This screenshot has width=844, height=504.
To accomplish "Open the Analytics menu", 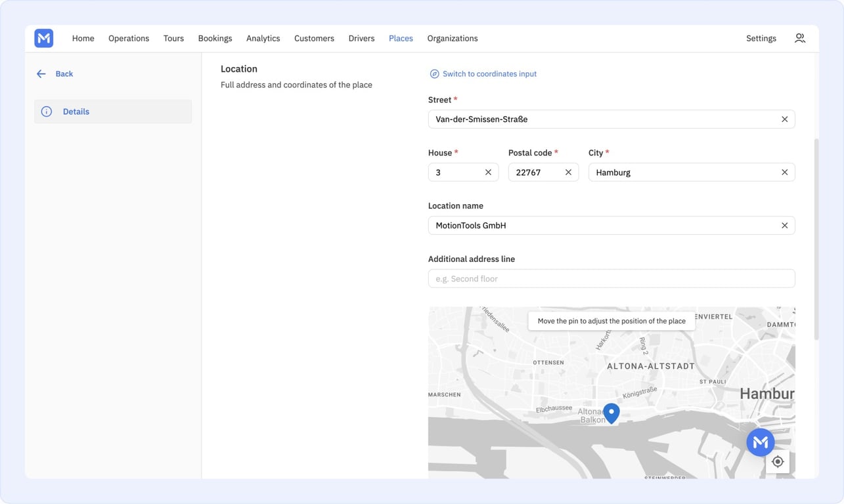I will (263, 39).
